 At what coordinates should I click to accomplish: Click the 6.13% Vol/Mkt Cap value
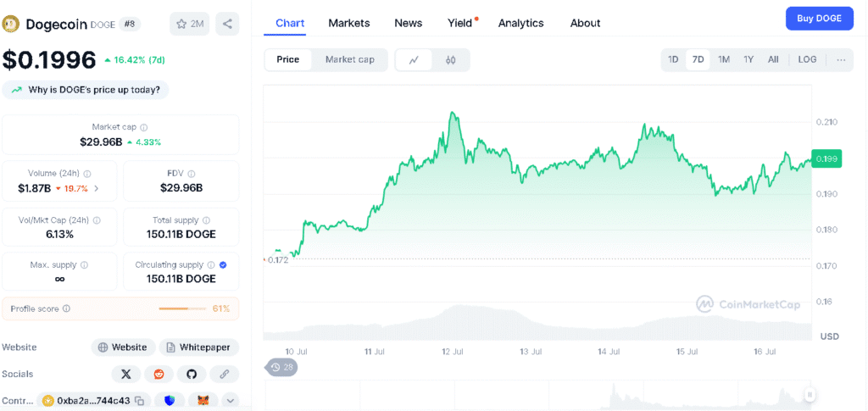tap(59, 234)
